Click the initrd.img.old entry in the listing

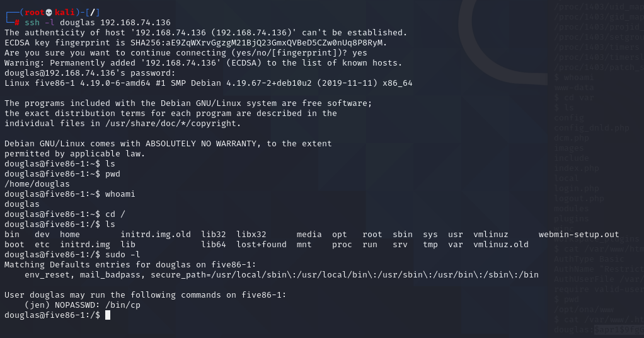[156, 235]
